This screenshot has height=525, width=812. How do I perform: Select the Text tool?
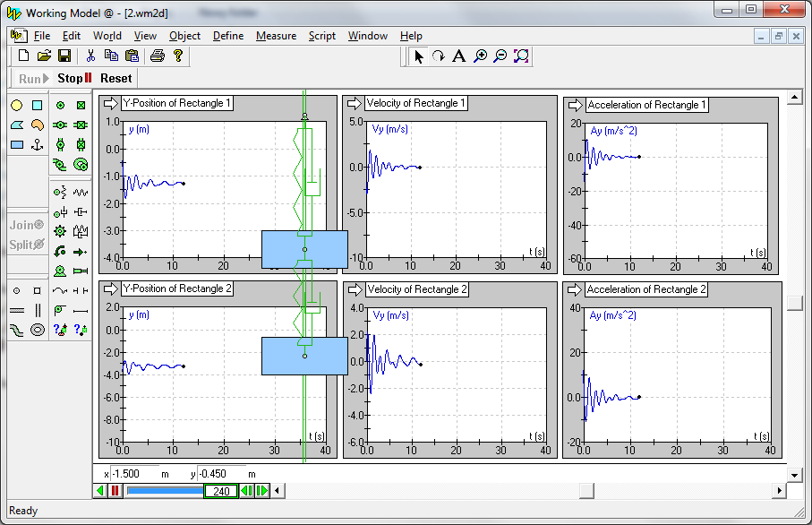click(459, 56)
